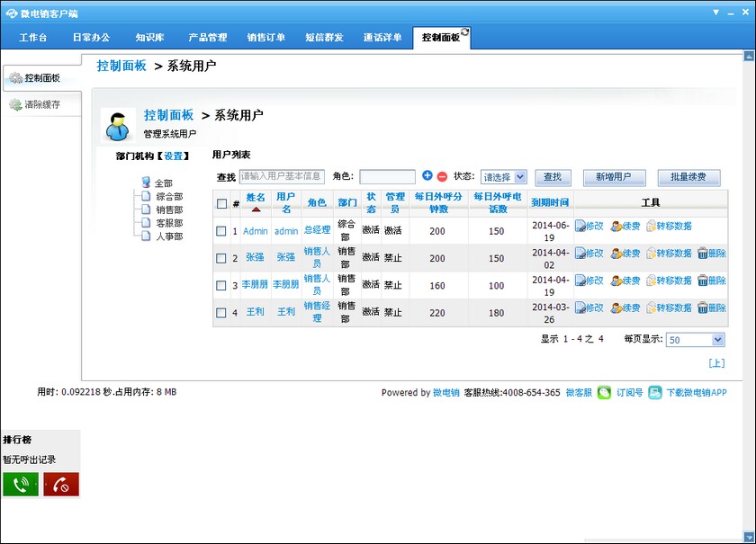The image size is (756, 544).
Task: Click the system user avatar icon
Action: click(118, 126)
